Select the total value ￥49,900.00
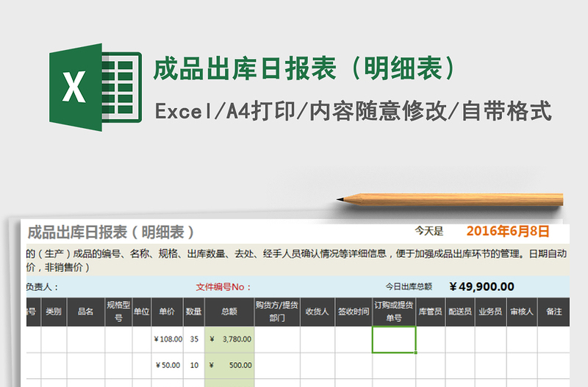Screen dimensions: 588x387 pos(481,287)
